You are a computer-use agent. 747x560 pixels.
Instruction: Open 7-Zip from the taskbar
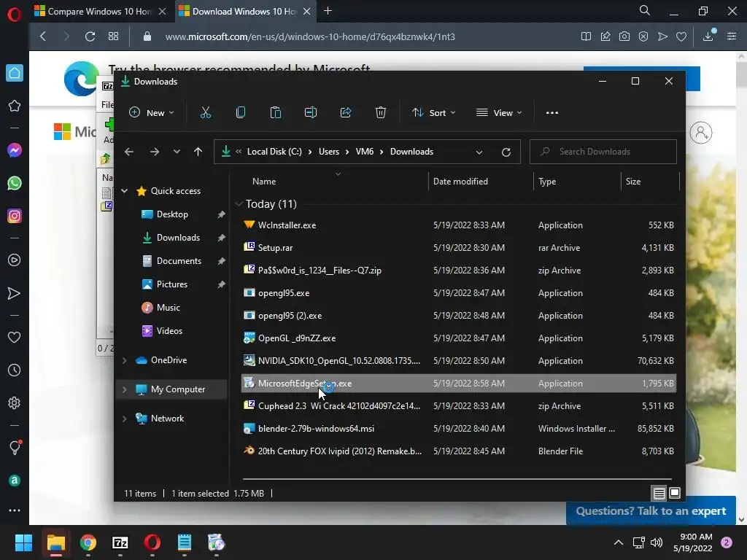point(120,542)
